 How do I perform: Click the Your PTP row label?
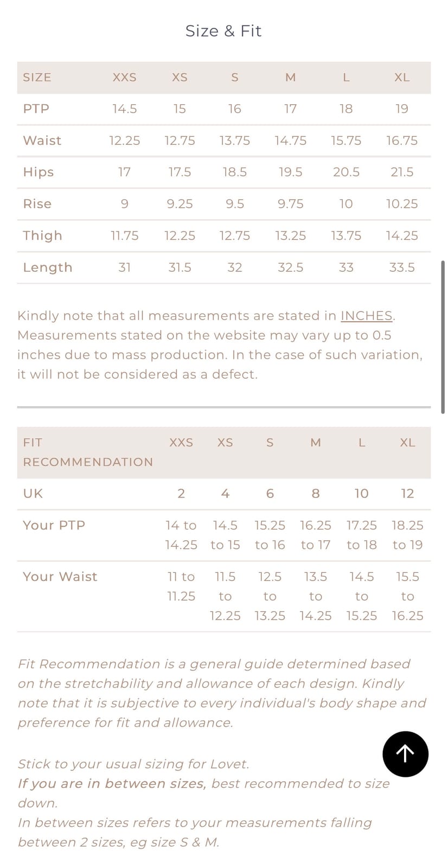pyautogui.click(x=54, y=525)
